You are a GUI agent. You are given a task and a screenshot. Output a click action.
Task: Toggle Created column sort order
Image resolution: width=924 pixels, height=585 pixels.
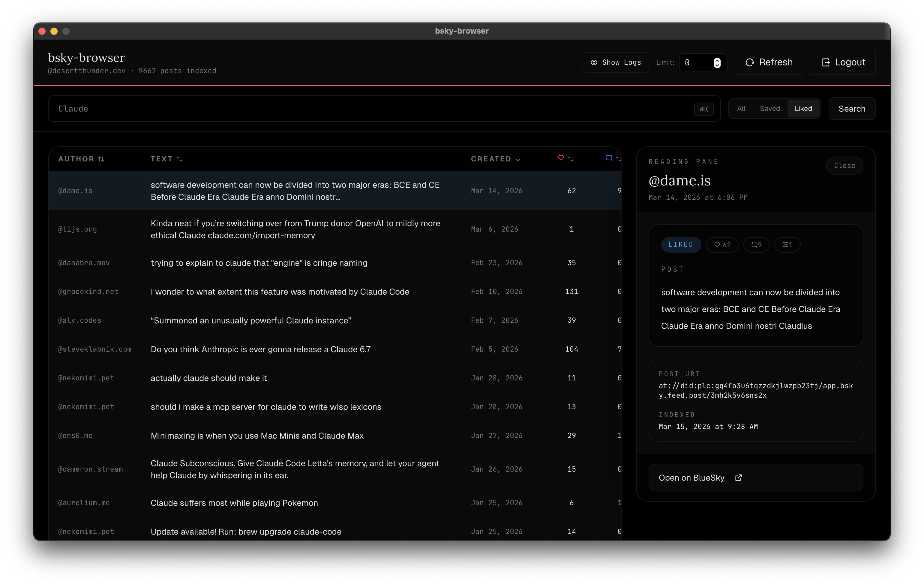click(x=495, y=159)
